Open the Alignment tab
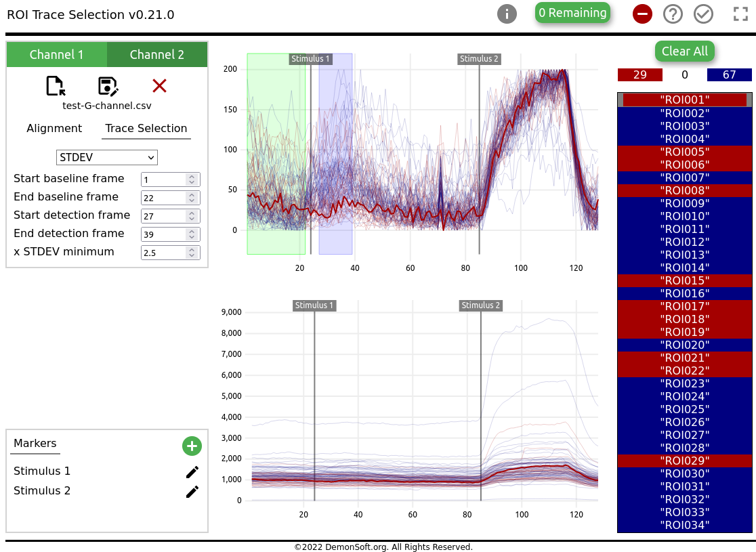 [55, 128]
